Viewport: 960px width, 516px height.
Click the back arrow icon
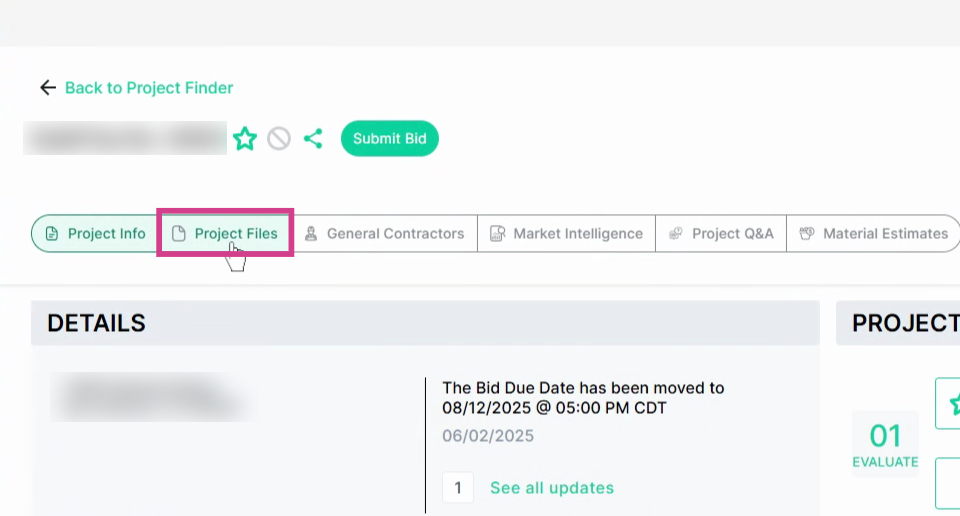tap(48, 88)
